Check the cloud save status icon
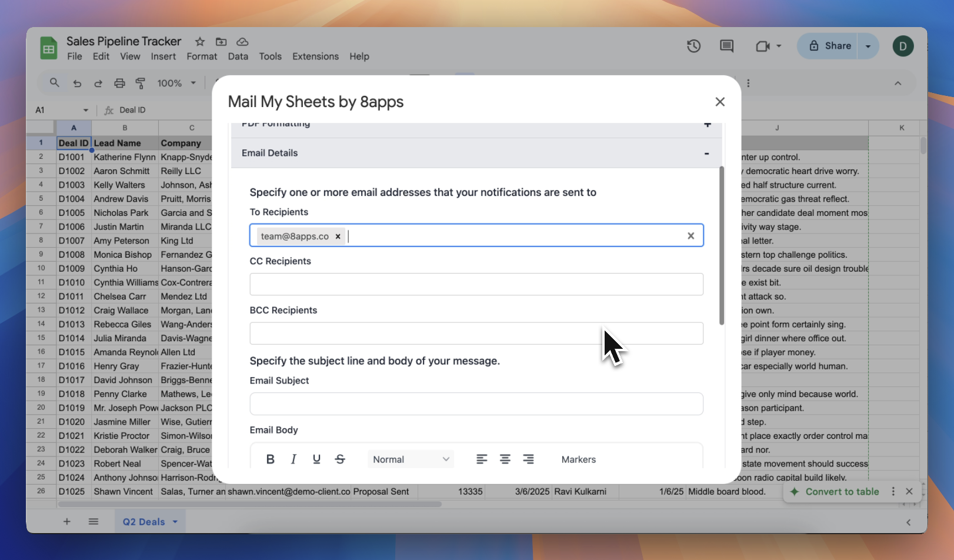Image resolution: width=954 pixels, height=560 pixels. [x=242, y=42]
